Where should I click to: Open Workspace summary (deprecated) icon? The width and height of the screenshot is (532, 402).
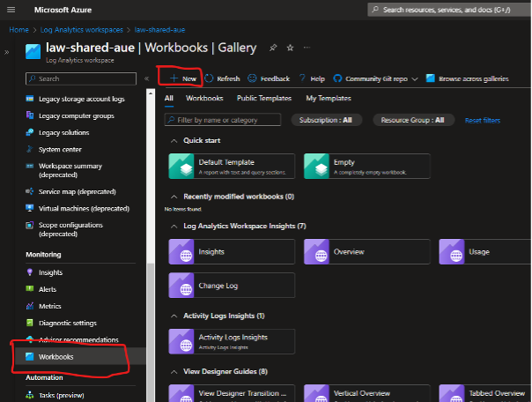(30, 166)
